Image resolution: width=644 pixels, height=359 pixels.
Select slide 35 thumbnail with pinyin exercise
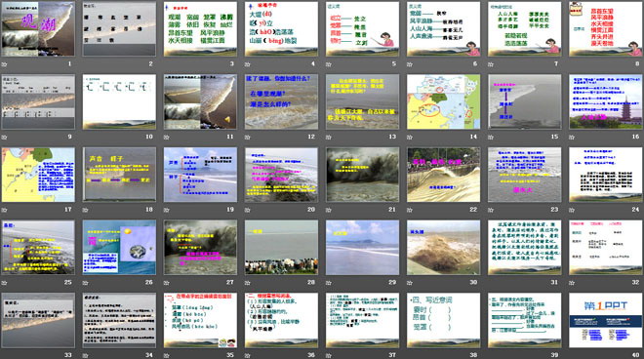200,320
